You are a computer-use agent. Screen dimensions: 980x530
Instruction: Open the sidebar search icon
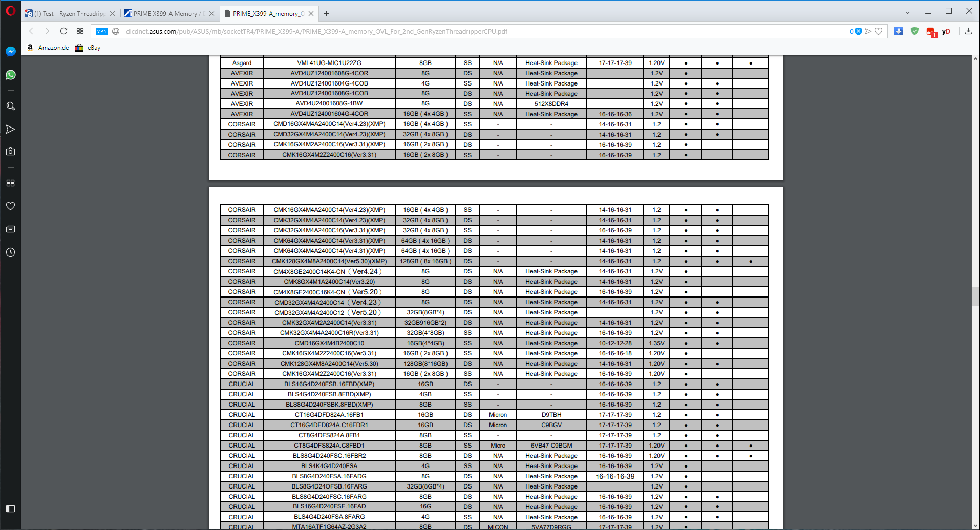click(10, 106)
